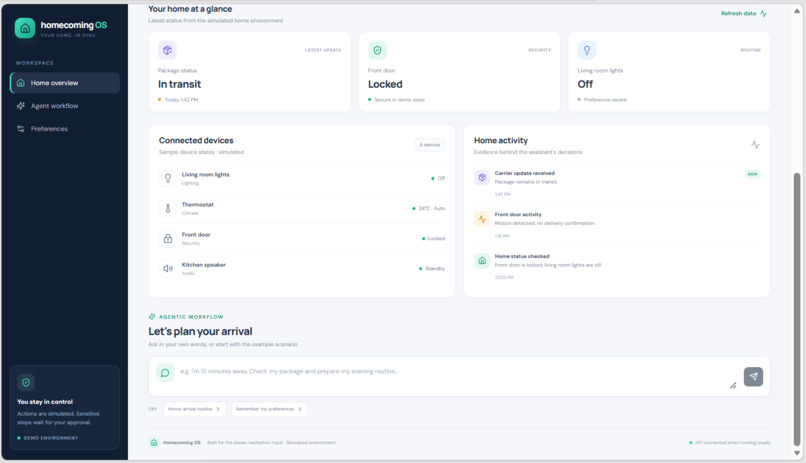Click the Agentic Workflow sparkle icon
Viewport: 806px width, 463px height.
[x=152, y=317]
